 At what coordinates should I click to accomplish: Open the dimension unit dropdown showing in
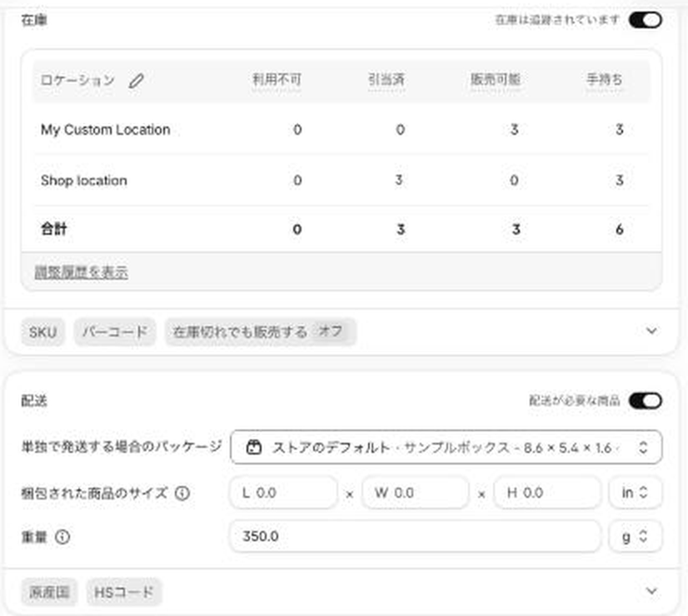click(635, 493)
